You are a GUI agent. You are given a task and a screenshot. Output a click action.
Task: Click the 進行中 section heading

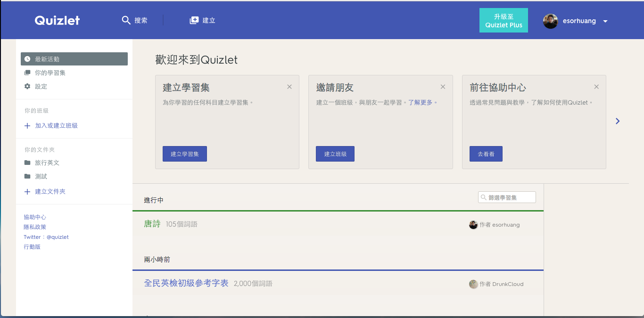pyautogui.click(x=154, y=200)
